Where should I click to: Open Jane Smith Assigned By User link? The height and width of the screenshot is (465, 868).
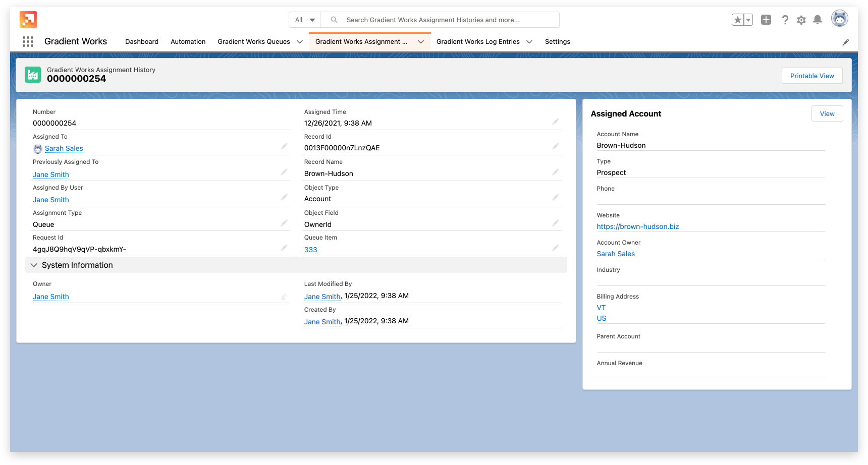click(x=51, y=200)
